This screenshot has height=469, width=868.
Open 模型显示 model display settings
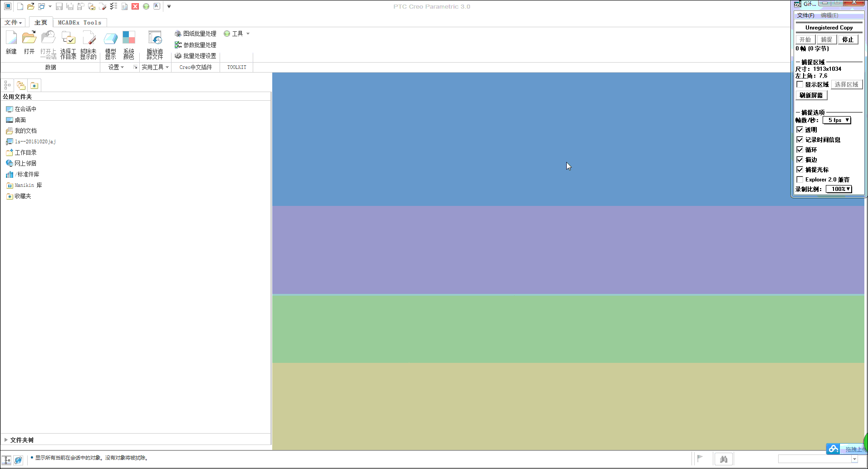coord(111,45)
